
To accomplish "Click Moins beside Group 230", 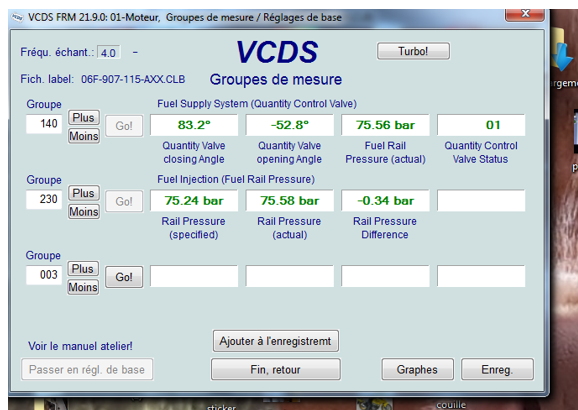I will [x=84, y=212].
